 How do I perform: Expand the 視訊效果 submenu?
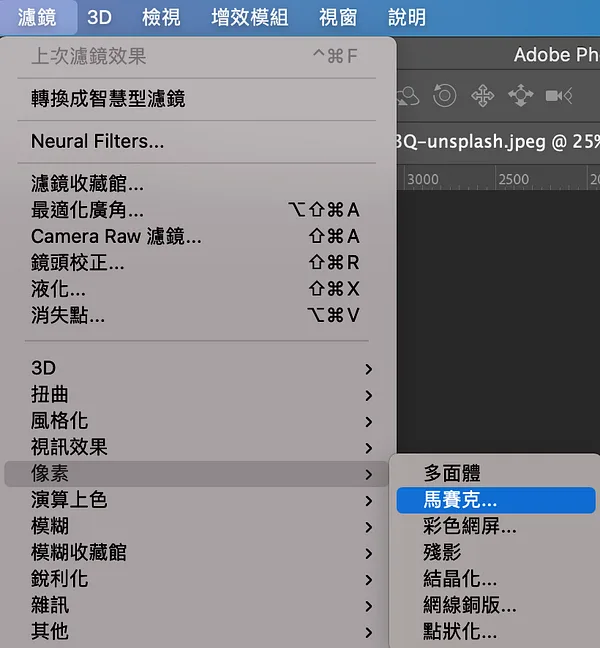(196, 447)
